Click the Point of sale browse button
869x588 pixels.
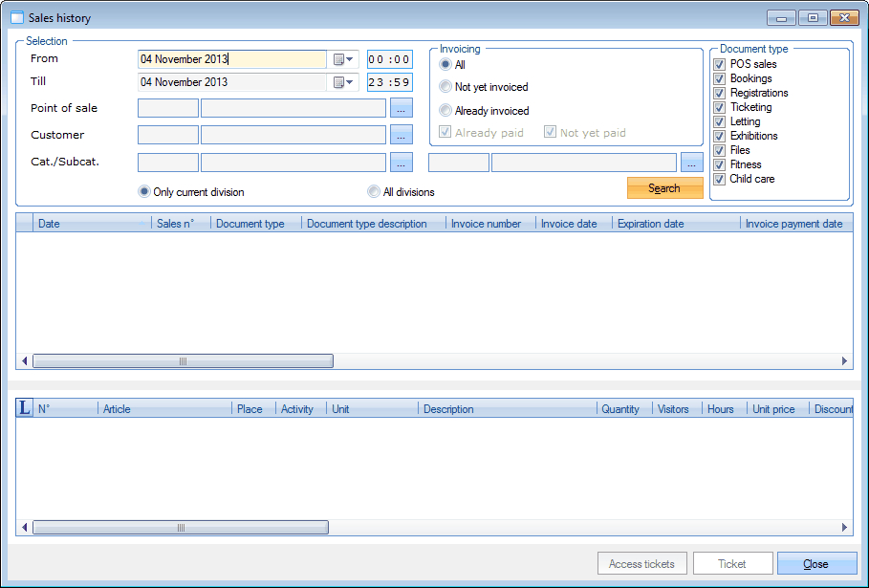402,108
